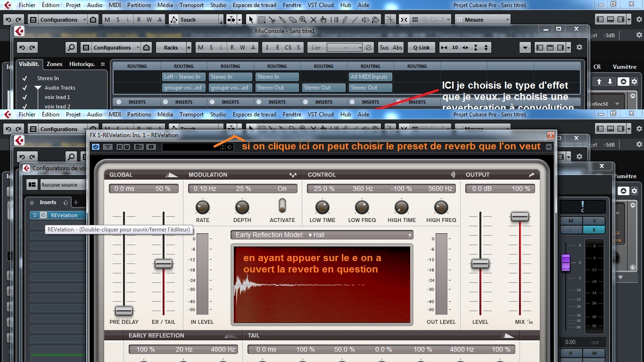Viewport: 644px width, 362px height.
Task: Click the Left - Stereo In routing slot
Action: tap(183, 77)
